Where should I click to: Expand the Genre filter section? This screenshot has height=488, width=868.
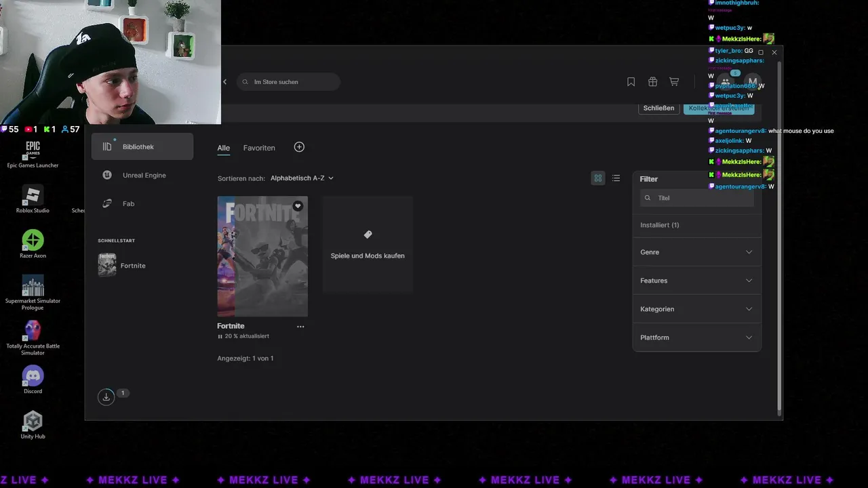point(696,252)
